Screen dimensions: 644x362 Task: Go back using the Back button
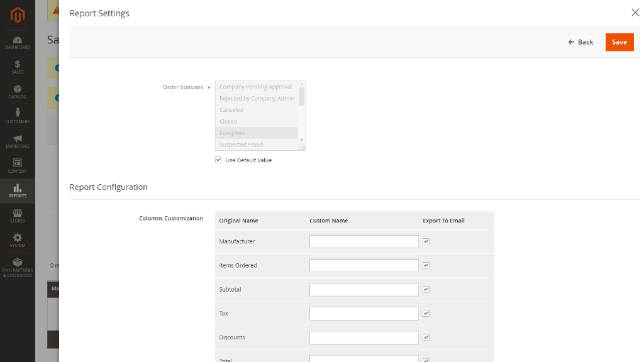(x=580, y=42)
